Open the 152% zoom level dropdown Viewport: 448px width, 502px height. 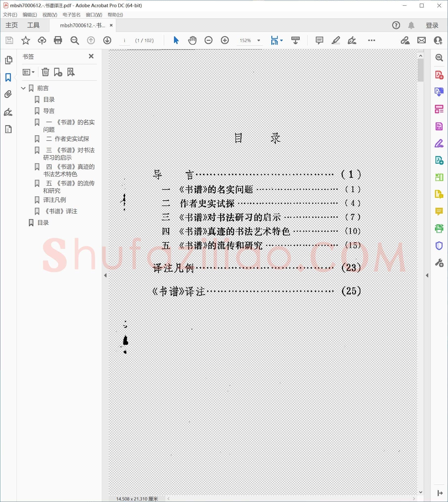[x=258, y=40]
